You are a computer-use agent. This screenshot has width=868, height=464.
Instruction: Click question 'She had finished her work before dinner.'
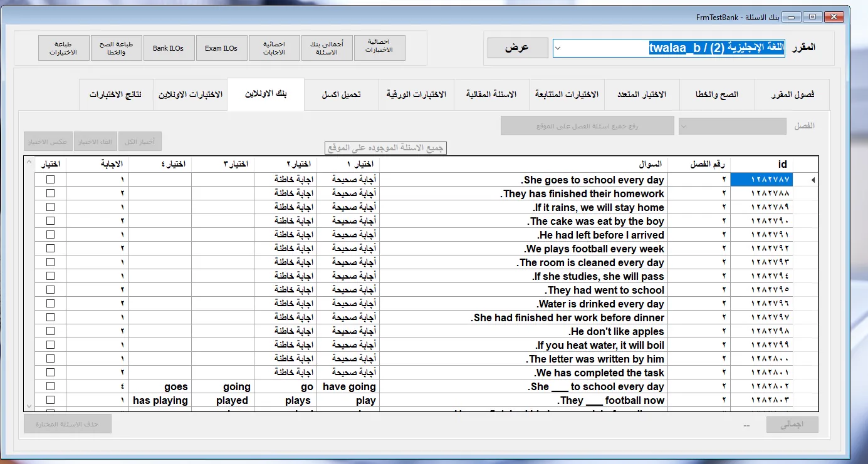click(567, 317)
